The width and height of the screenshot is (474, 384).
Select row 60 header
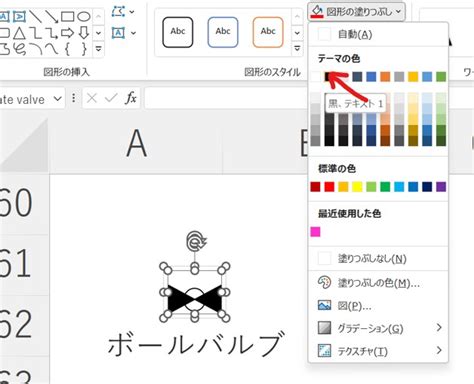pyautogui.click(x=24, y=204)
